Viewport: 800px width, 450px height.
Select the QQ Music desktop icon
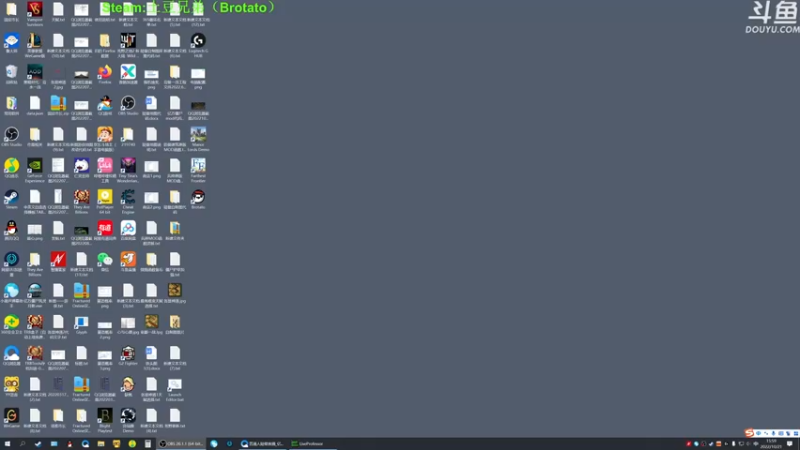(x=11, y=168)
